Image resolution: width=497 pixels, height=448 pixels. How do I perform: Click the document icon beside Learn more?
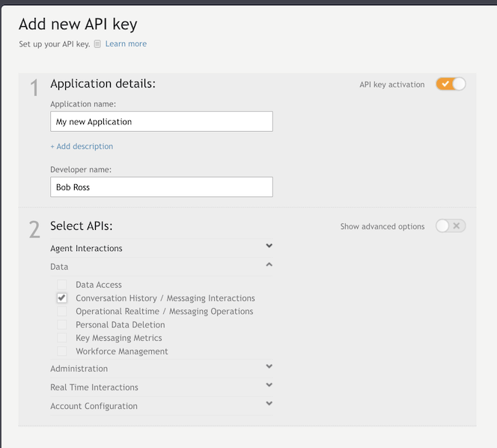(x=97, y=43)
